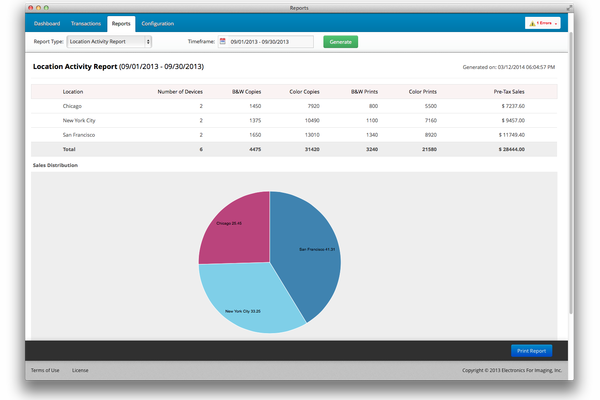Click the B&W Copies column header
The image size is (600, 400).
(246, 92)
